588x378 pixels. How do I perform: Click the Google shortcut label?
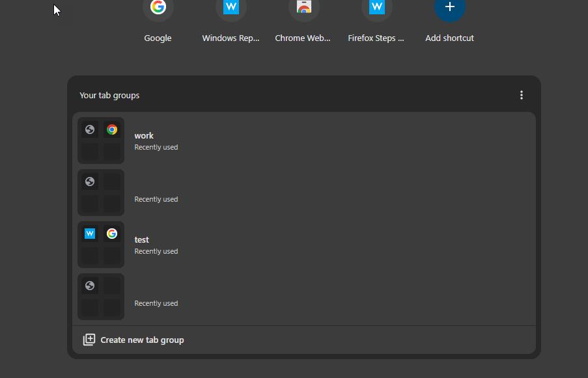tap(158, 38)
